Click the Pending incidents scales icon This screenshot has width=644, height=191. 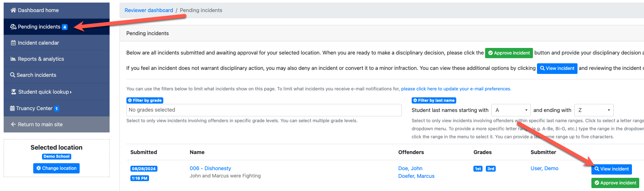coord(13,27)
